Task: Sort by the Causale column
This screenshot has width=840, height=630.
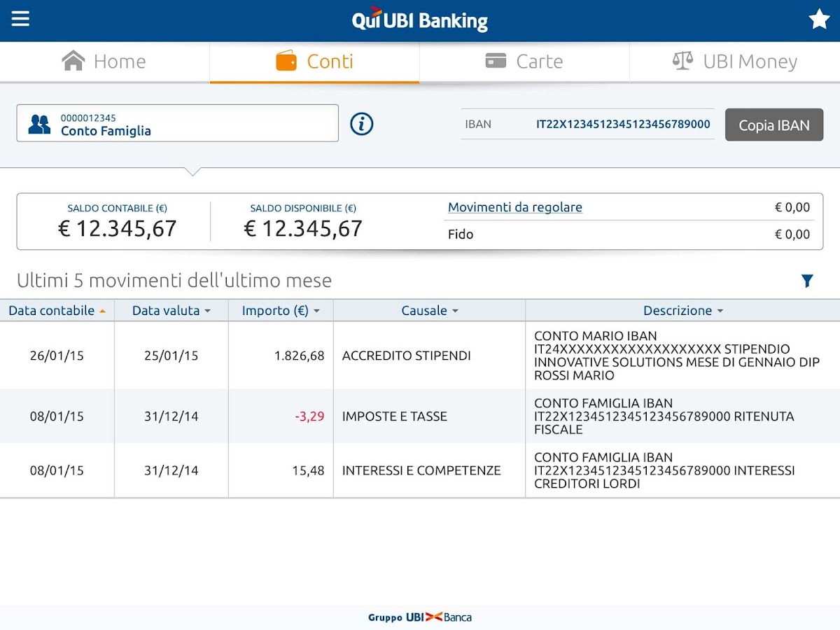Action: point(429,311)
